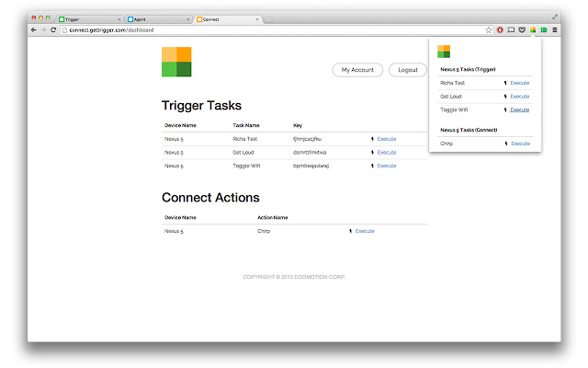Viewport: 588px width, 368px height.
Task: Click the Richa Test key cell
Action: 307,139
